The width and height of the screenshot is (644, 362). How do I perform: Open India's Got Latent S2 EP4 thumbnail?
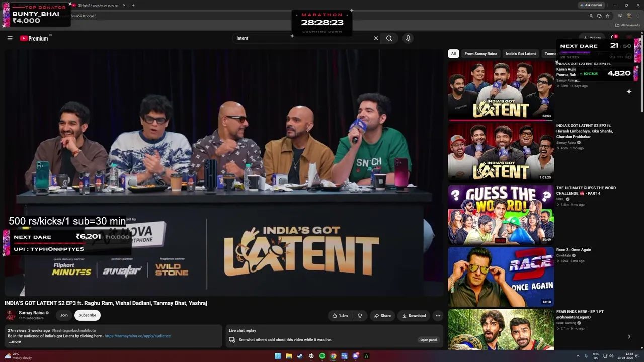tap(501, 90)
